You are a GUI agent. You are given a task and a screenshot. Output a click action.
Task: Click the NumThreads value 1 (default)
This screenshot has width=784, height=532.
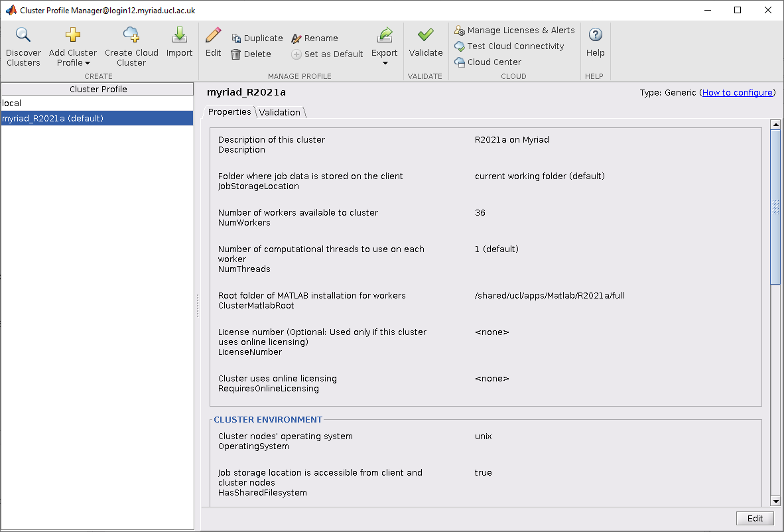point(497,249)
